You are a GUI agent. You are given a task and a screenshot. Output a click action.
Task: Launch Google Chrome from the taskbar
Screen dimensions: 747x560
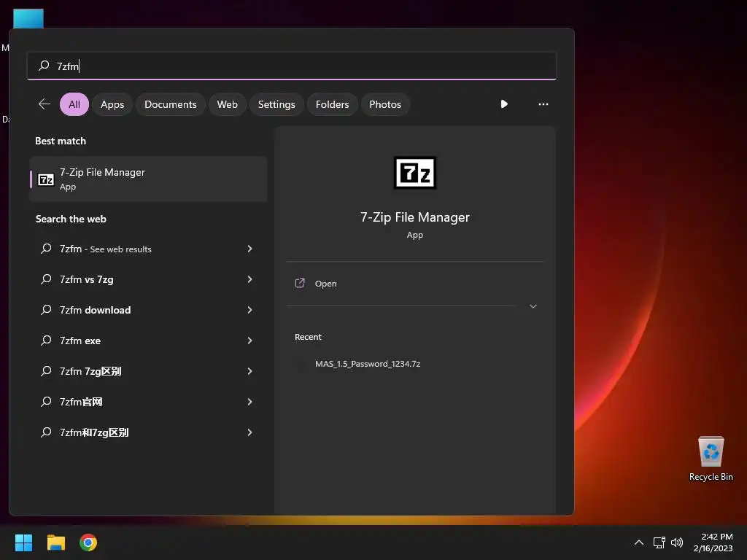click(x=88, y=542)
